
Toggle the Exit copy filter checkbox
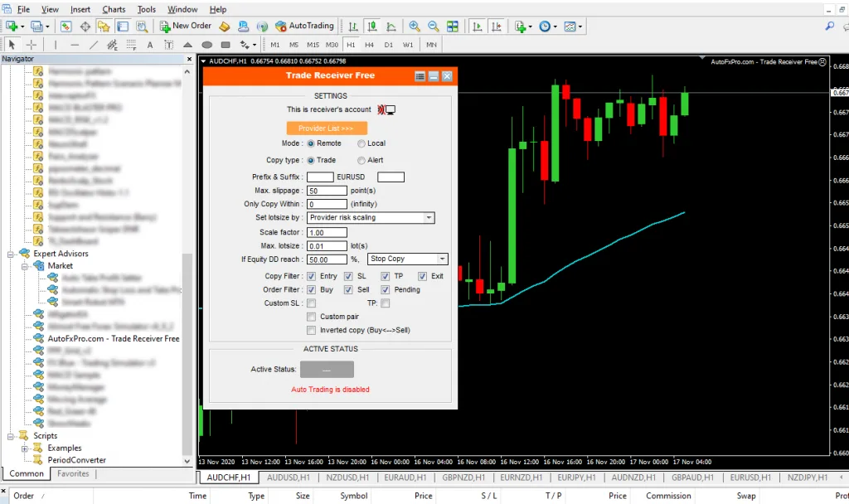422,276
